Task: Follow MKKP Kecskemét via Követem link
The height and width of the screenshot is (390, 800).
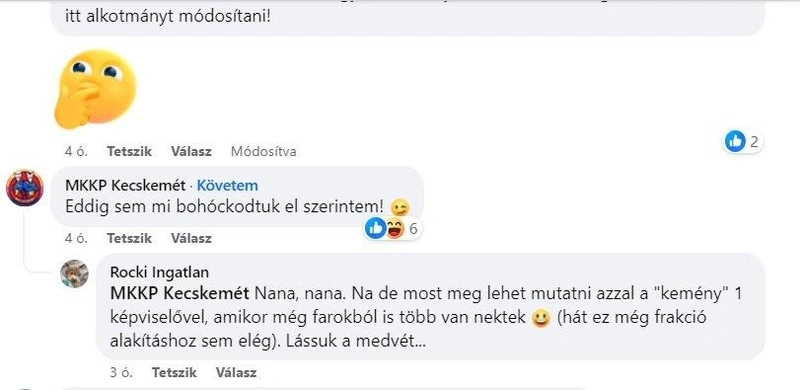Action: point(228,185)
